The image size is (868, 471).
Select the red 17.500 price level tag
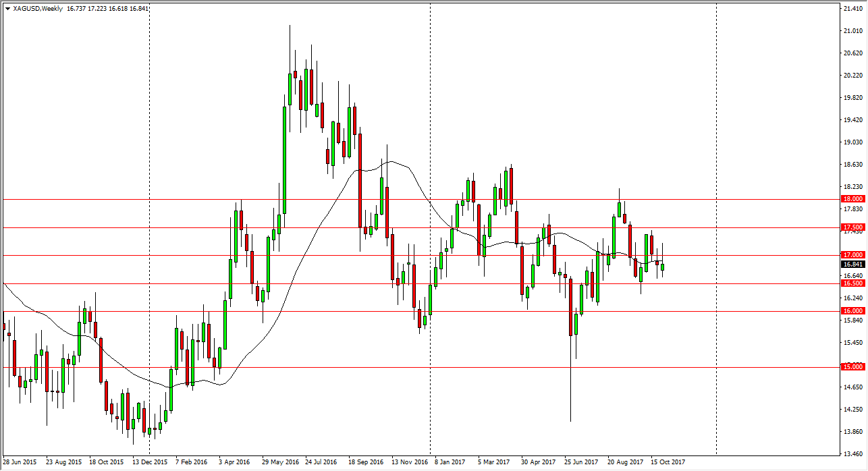point(853,228)
